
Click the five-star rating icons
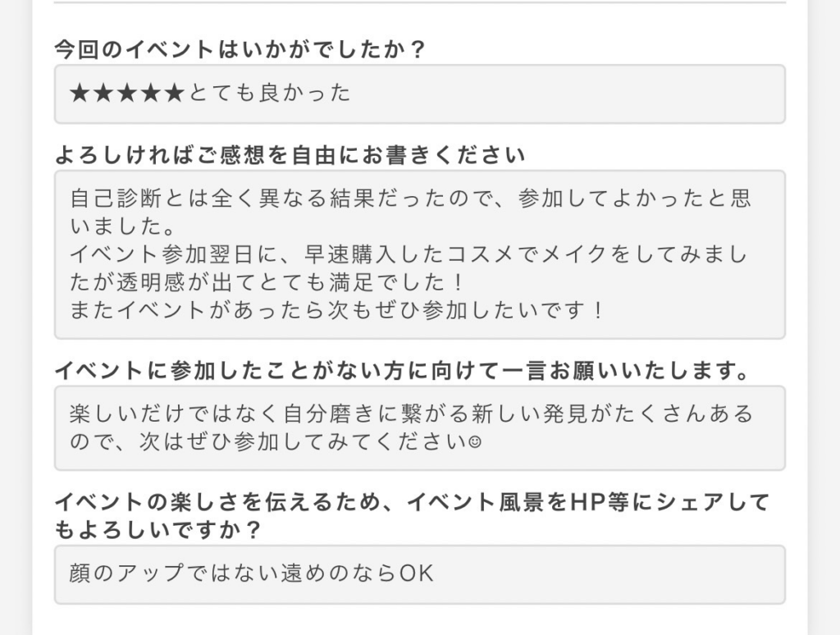point(127,94)
